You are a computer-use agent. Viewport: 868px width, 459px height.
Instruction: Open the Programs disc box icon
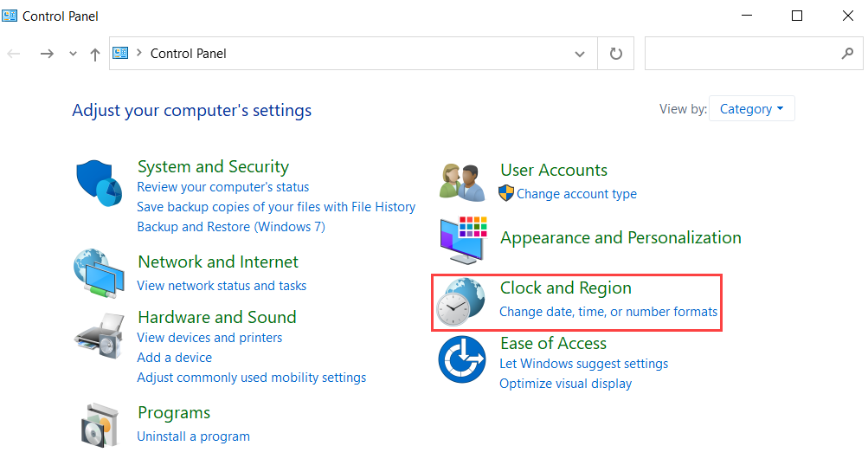[x=100, y=425]
